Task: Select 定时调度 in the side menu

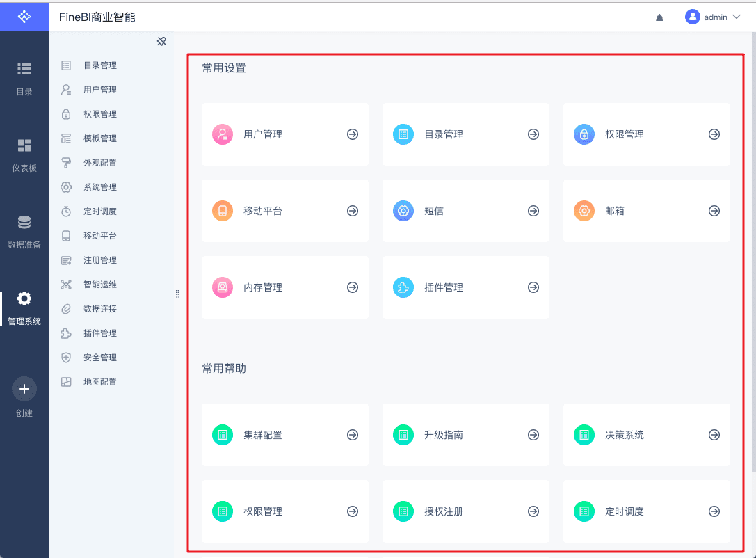Action: (99, 212)
